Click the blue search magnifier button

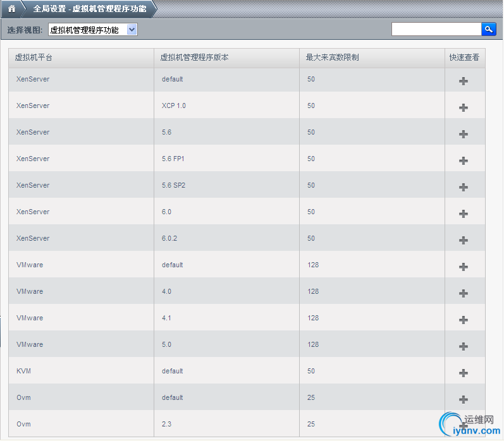[x=489, y=30]
